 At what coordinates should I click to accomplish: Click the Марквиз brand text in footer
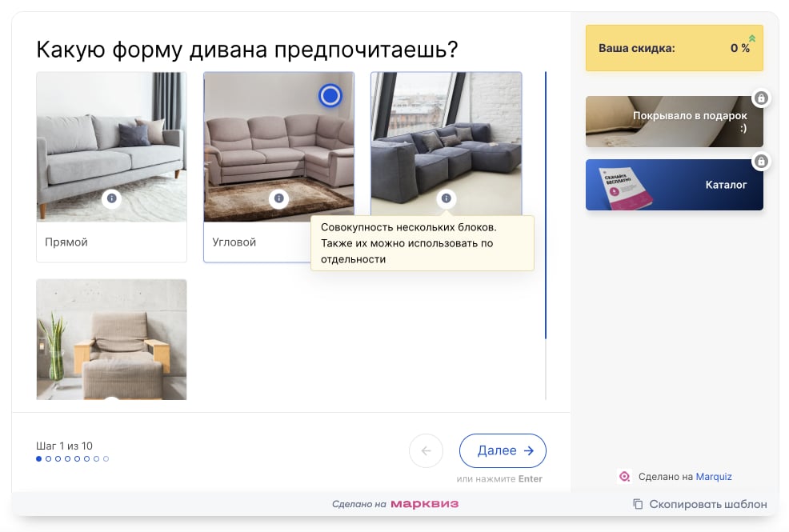point(425,504)
